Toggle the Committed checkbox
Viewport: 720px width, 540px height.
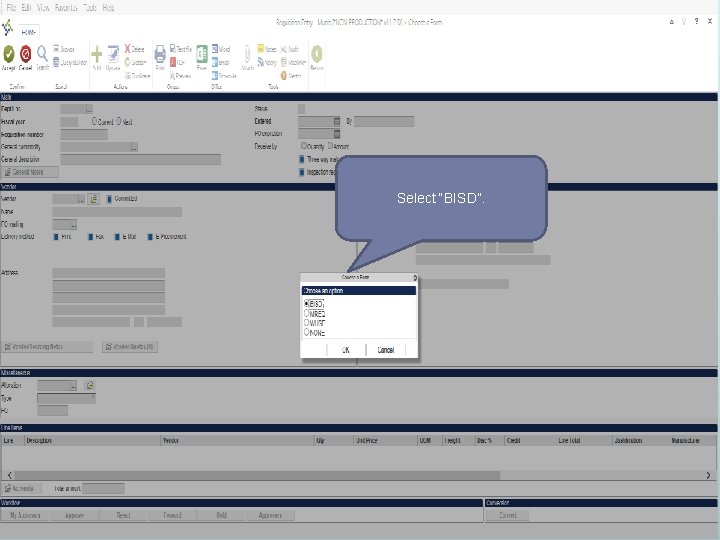point(109,199)
